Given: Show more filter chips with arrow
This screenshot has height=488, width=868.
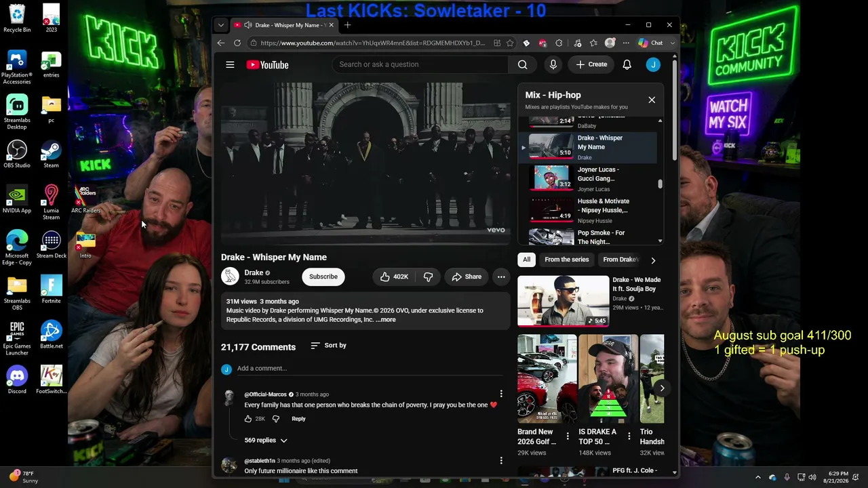Looking at the screenshot, I should [653, 260].
